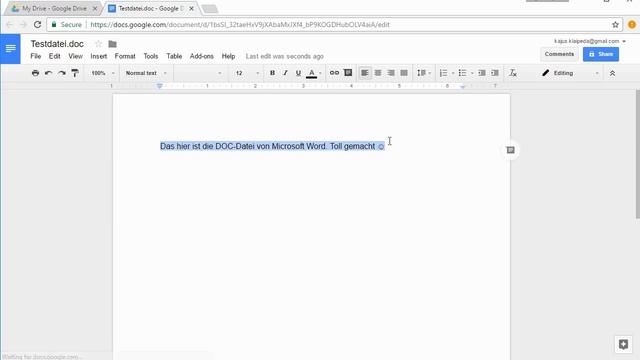The image size is (640, 360).
Task: Click the left indent marker on ruler
Action: pyautogui.click(x=160, y=86)
